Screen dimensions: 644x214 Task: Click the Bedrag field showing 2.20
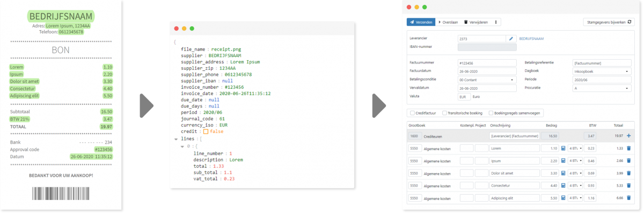tap(550, 161)
